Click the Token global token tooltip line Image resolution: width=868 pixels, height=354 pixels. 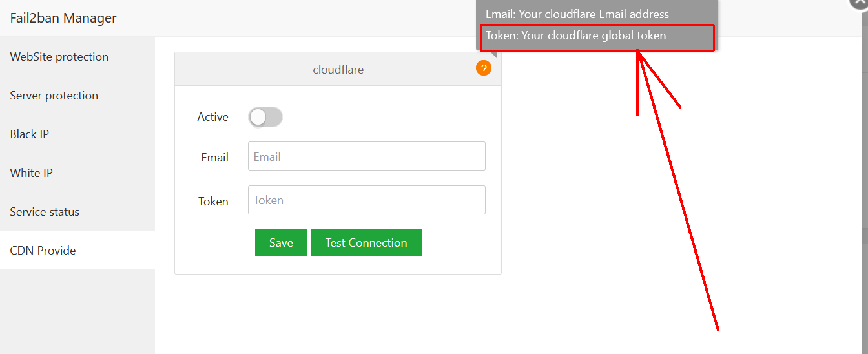coord(575,36)
